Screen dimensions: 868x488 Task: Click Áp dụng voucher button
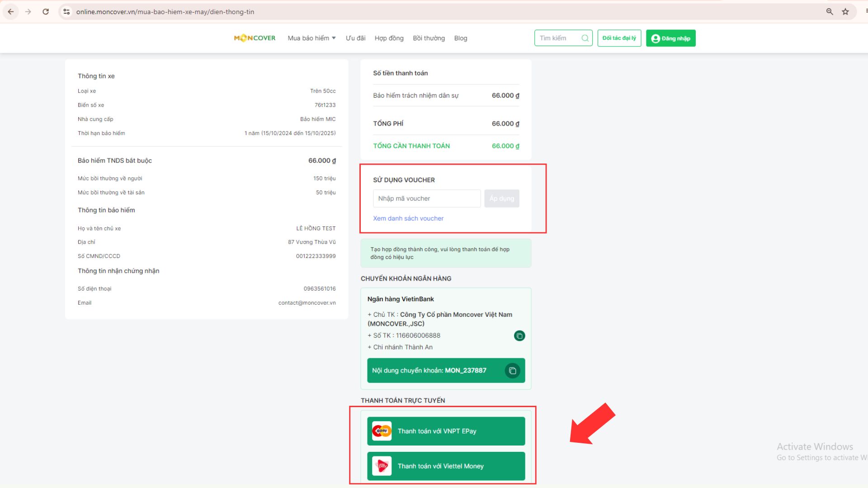501,198
